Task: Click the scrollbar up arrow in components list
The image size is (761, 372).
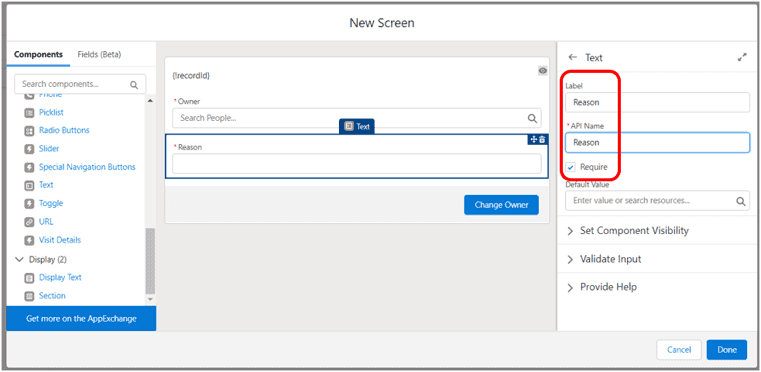Action: point(150,101)
